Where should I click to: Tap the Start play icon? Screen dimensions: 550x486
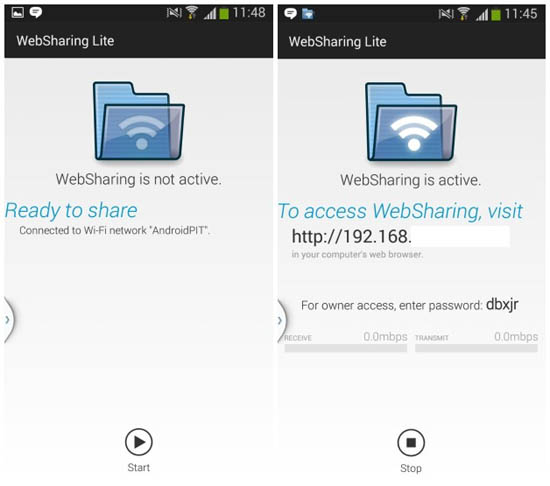139,442
